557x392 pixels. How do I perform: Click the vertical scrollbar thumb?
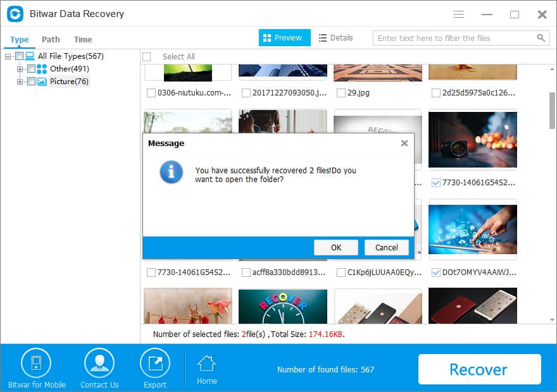pos(552,111)
